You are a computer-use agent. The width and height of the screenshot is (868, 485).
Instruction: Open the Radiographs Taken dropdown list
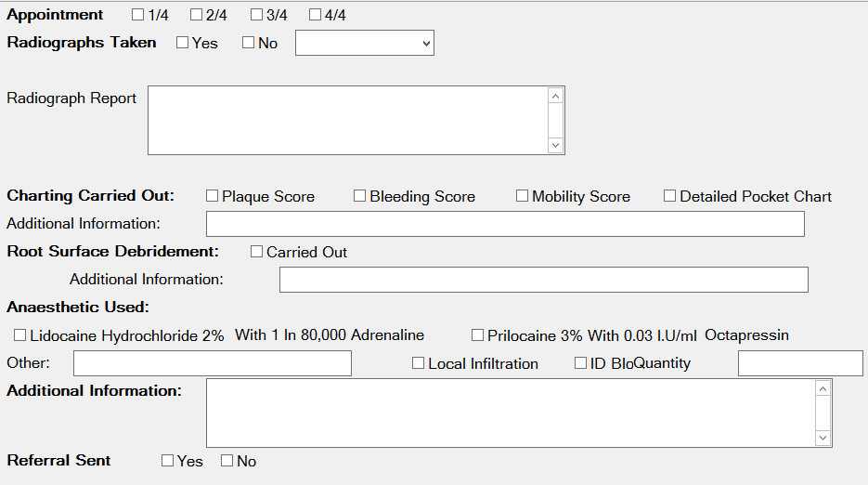(x=364, y=43)
